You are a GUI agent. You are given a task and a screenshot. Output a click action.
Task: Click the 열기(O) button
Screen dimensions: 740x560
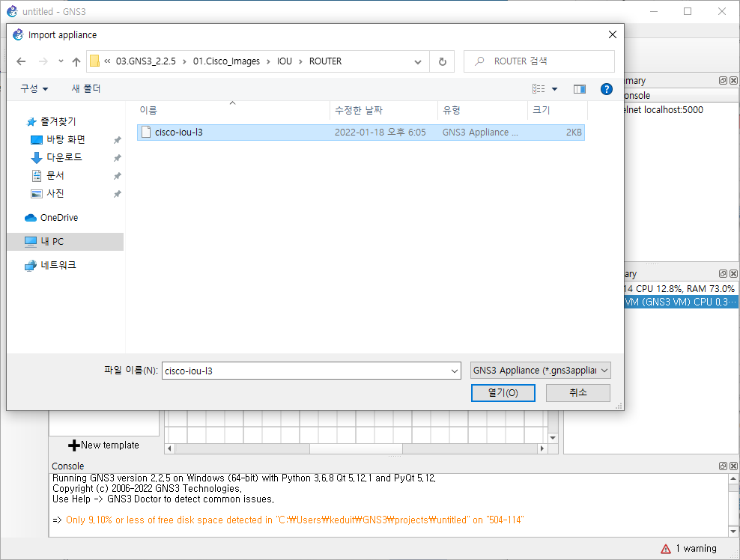click(x=503, y=392)
